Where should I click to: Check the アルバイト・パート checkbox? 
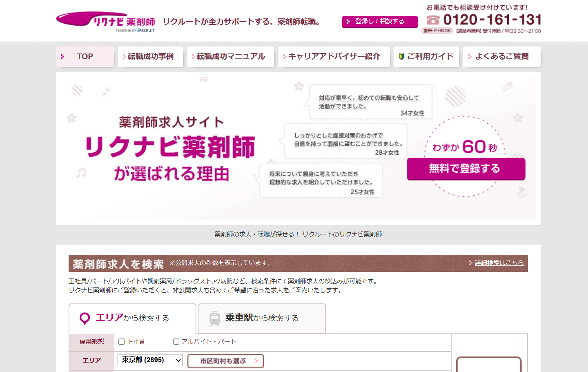(x=176, y=342)
